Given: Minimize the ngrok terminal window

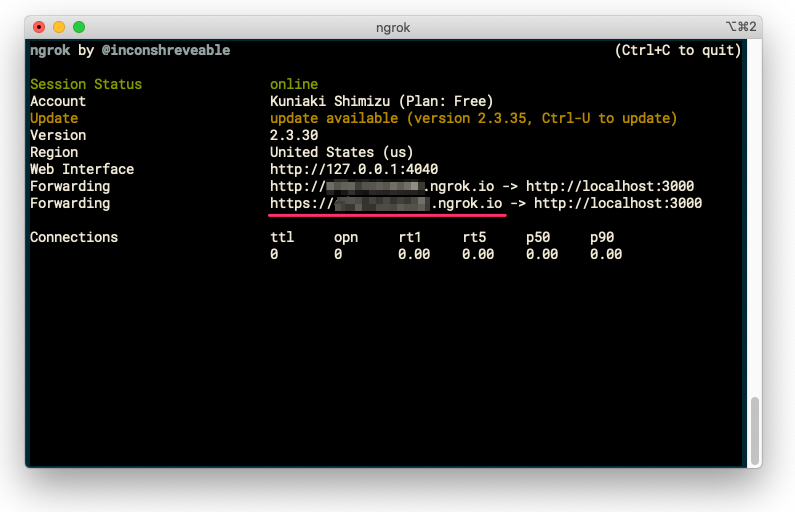Looking at the screenshot, I should 59,27.
